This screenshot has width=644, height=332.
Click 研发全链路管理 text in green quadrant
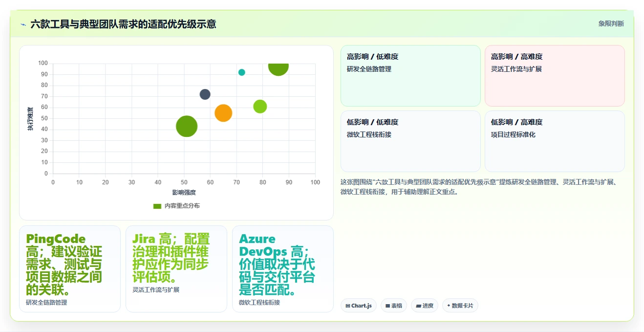tap(369, 69)
